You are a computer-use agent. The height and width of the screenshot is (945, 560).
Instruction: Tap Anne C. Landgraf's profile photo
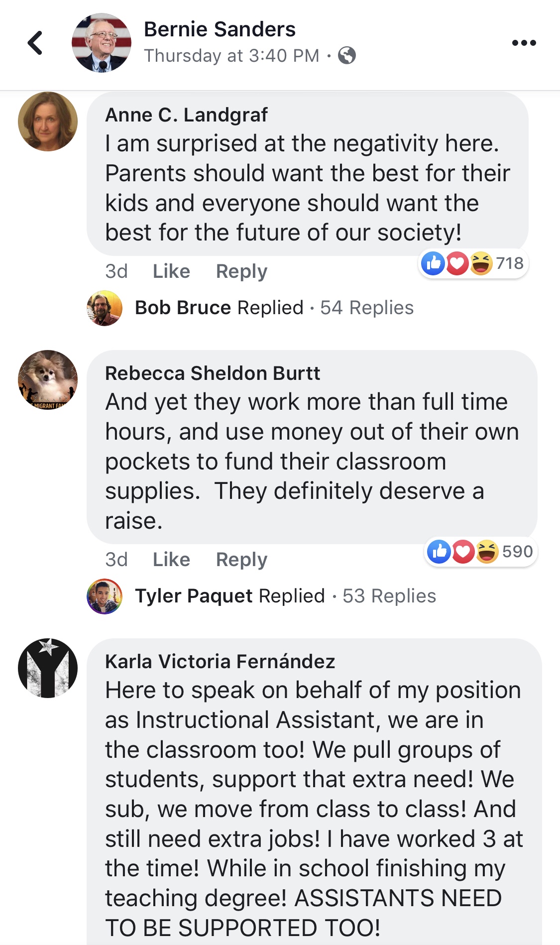[x=48, y=121]
